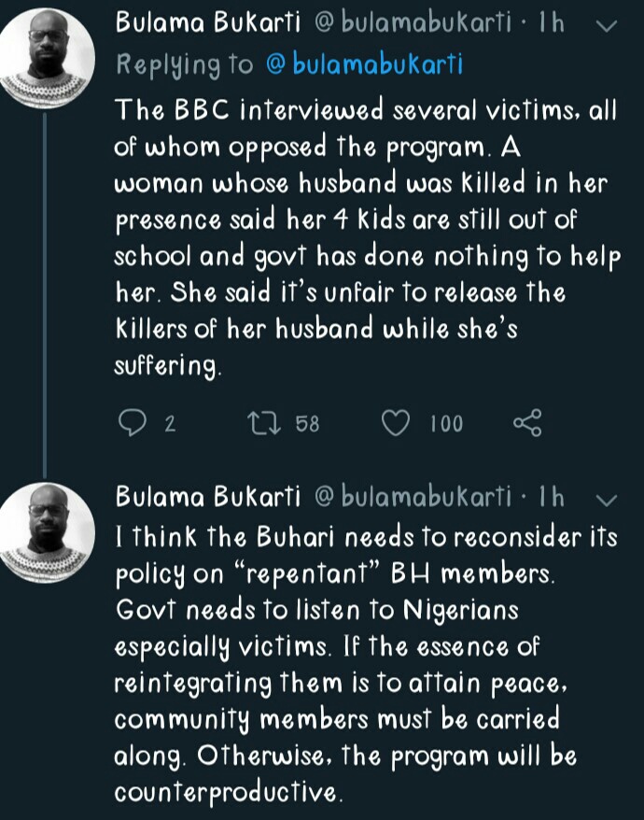Open the second tweet's 1h timestamp
Viewport: 644px width, 820px height.
click(x=551, y=497)
